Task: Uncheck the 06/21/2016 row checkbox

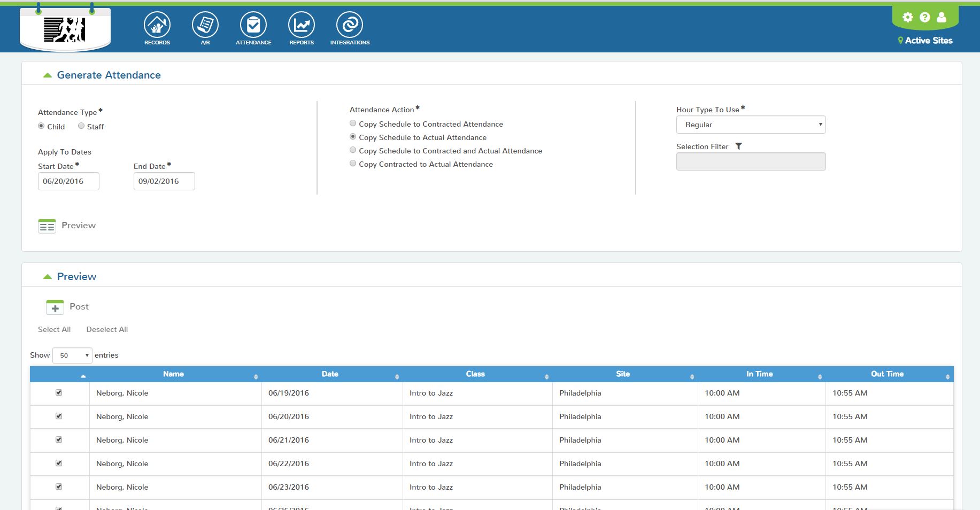Action: (59, 439)
